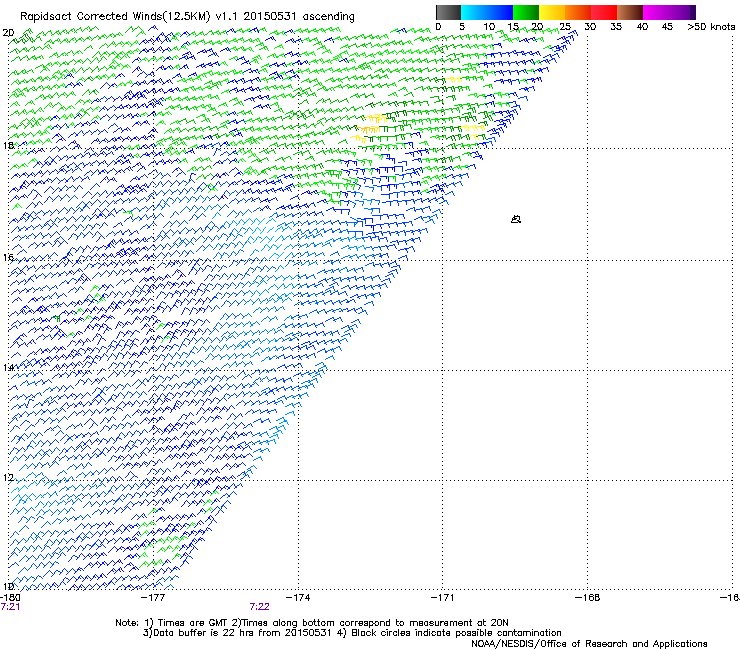Image resolution: width=740 pixels, height=650 pixels.
Task: Click the dark purple >50 knots swatch
Action: tap(691, 12)
